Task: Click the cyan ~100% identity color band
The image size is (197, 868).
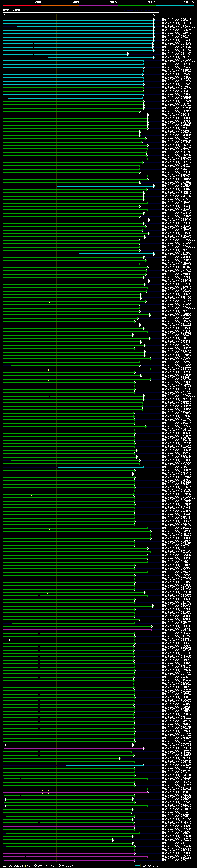Action: 175,6
